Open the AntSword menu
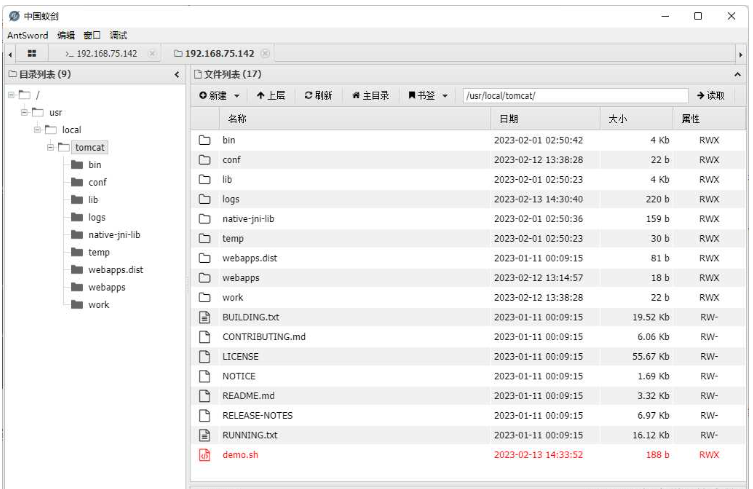This screenshot has width=753, height=489. [27, 35]
